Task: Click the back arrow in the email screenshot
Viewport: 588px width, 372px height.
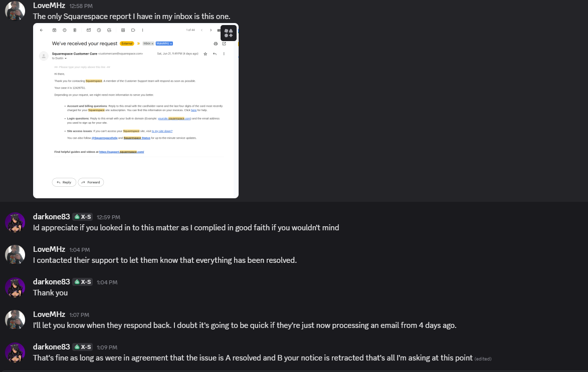Action: (x=42, y=31)
